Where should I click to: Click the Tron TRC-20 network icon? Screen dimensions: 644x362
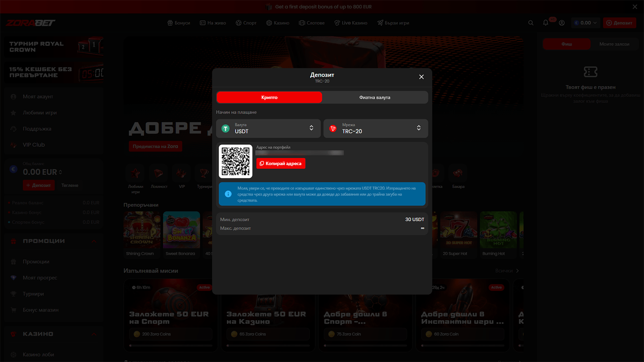click(x=333, y=129)
